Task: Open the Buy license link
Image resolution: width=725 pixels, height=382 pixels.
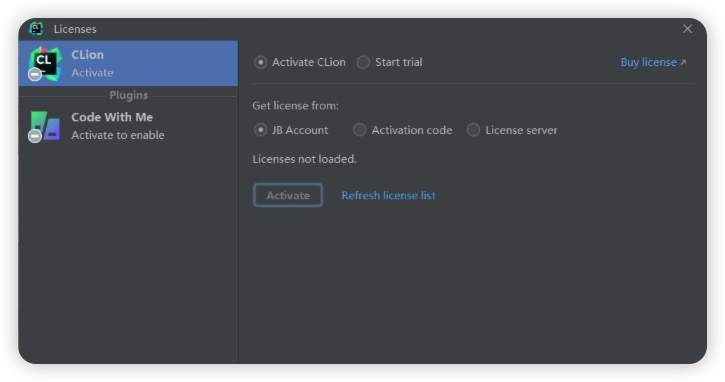Action: [x=648, y=62]
